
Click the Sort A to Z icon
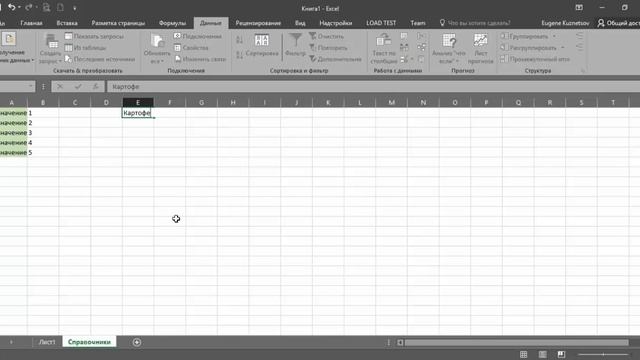click(239, 40)
